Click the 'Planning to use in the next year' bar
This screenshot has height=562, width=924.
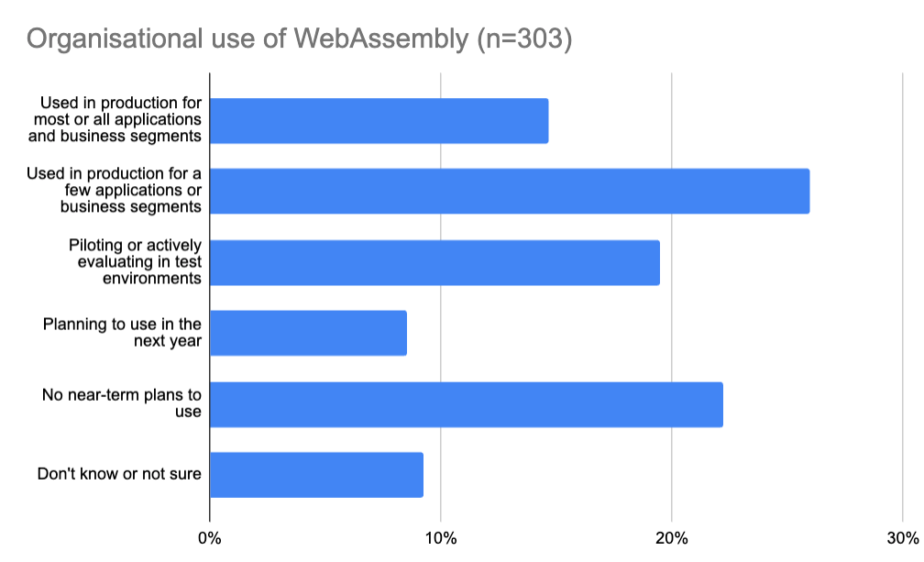coord(308,333)
